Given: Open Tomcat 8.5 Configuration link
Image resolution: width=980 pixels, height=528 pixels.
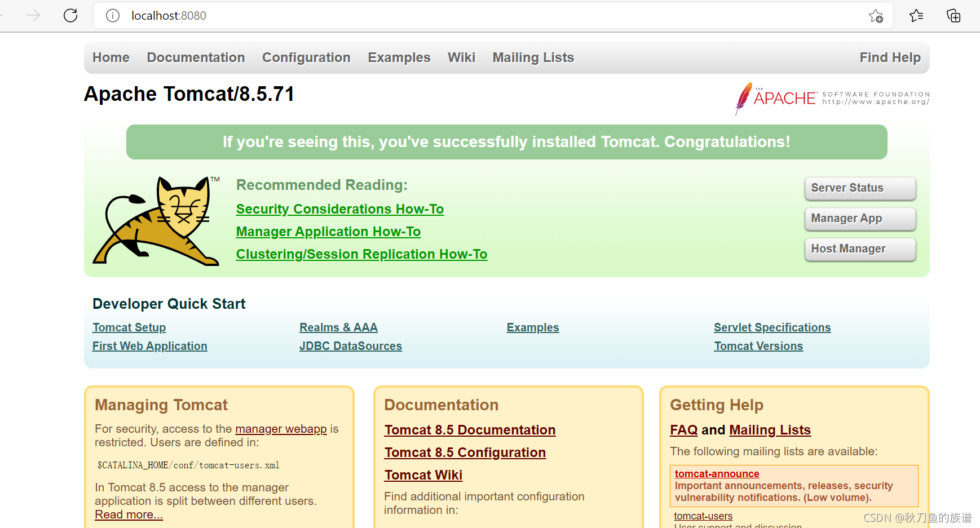Looking at the screenshot, I should click(x=465, y=452).
